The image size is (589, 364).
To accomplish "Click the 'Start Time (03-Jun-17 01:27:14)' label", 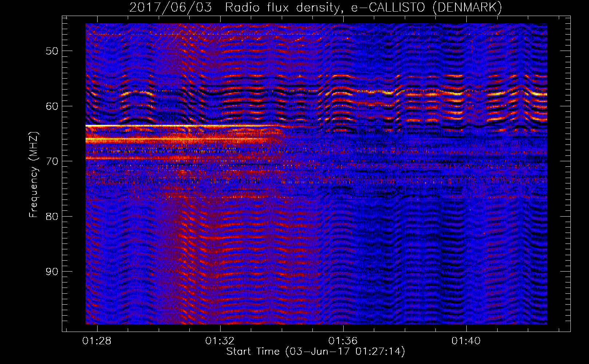I will [316, 352].
